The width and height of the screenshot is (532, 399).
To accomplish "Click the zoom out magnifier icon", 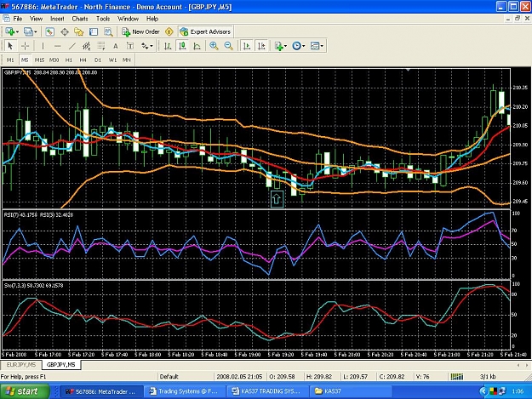I will [229, 46].
